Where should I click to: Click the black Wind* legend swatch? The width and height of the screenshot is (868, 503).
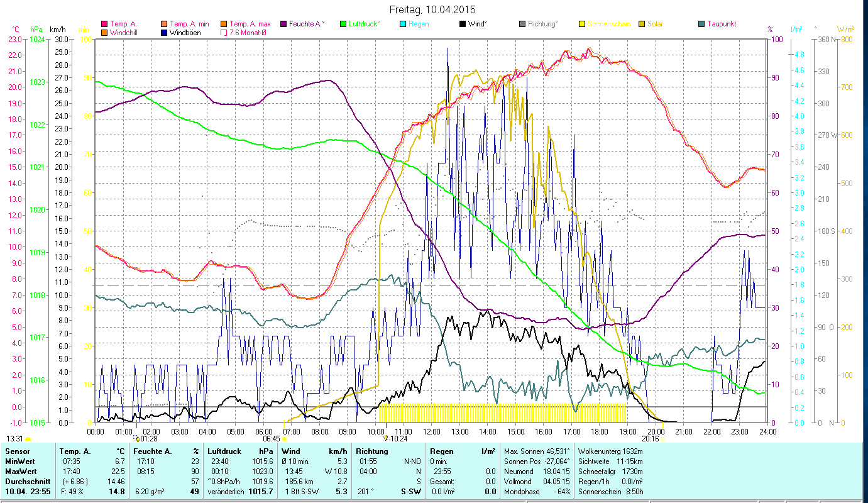463,25
